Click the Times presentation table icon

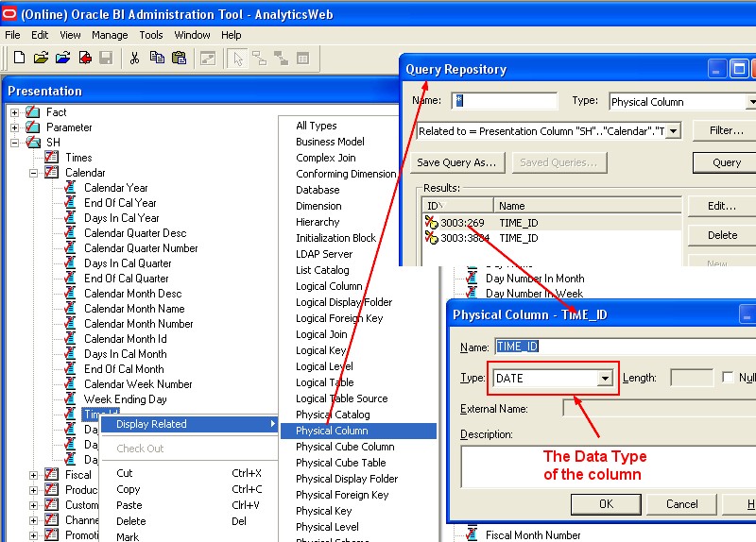52,157
